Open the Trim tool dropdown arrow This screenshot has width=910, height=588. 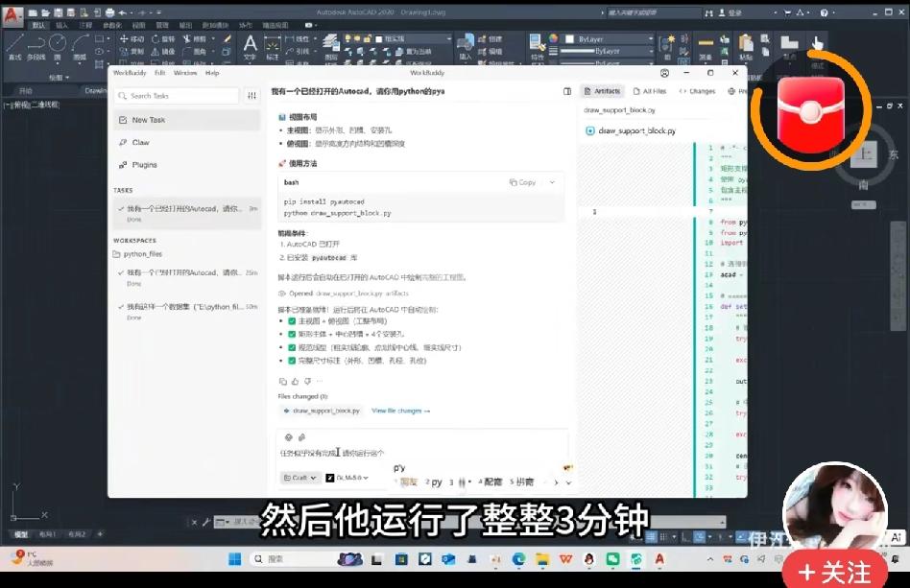[213, 39]
